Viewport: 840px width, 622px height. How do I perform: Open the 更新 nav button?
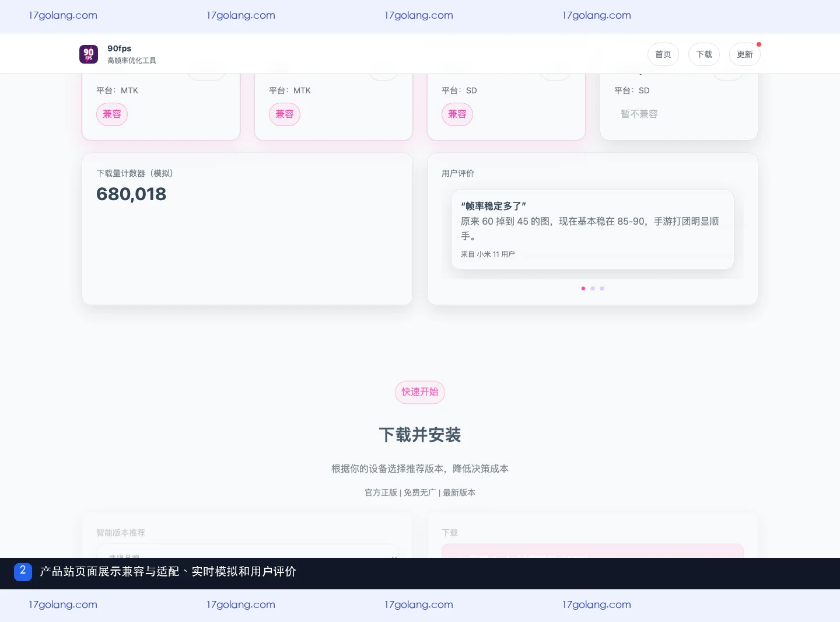coord(745,54)
